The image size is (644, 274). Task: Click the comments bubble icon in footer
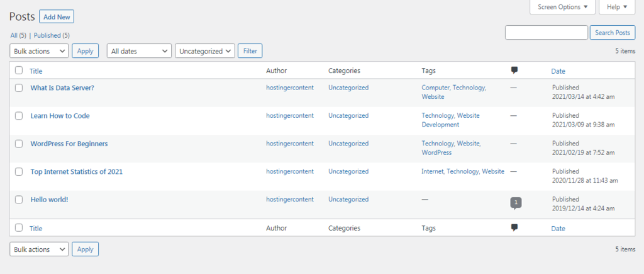pyautogui.click(x=514, y=227)
